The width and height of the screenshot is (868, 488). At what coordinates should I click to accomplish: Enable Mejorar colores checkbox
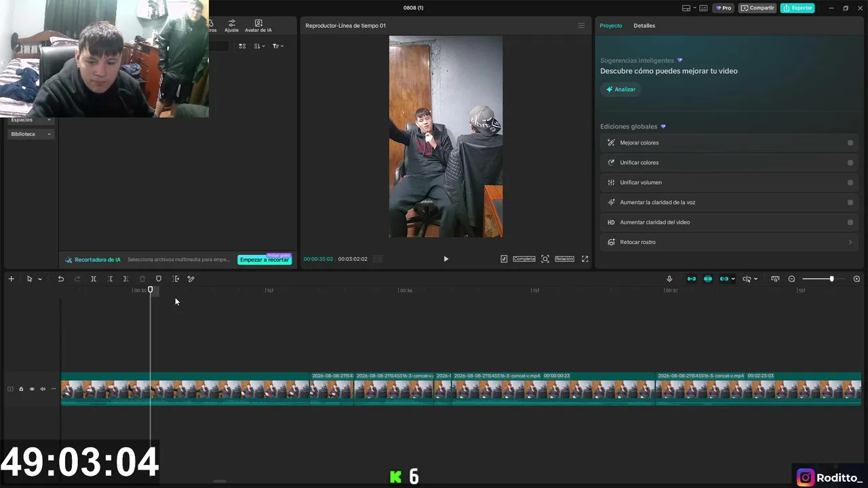point(850,143)
